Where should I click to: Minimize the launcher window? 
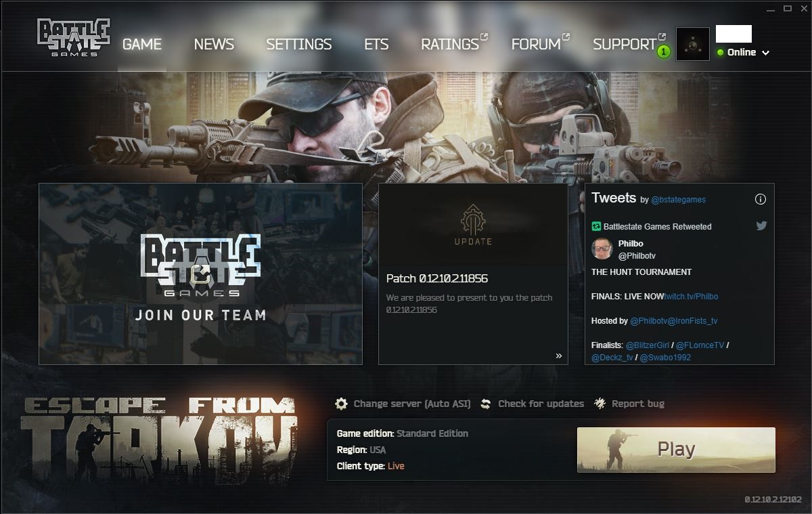pyautogui.click(x=771, y=9)
